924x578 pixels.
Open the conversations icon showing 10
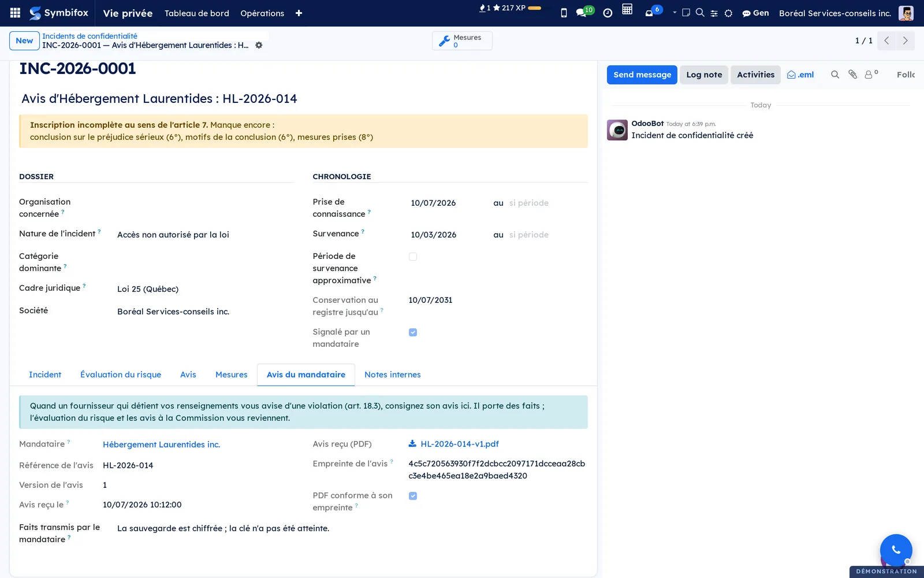(584, 12)
